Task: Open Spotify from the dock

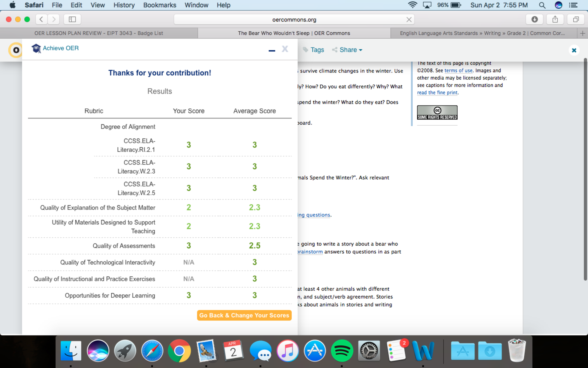Action: click(342, 351)
